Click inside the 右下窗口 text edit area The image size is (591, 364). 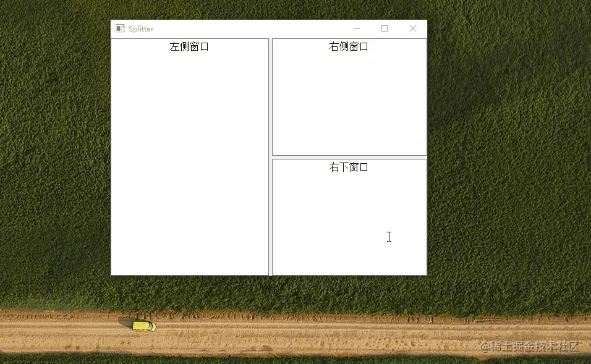coord(349,216)
